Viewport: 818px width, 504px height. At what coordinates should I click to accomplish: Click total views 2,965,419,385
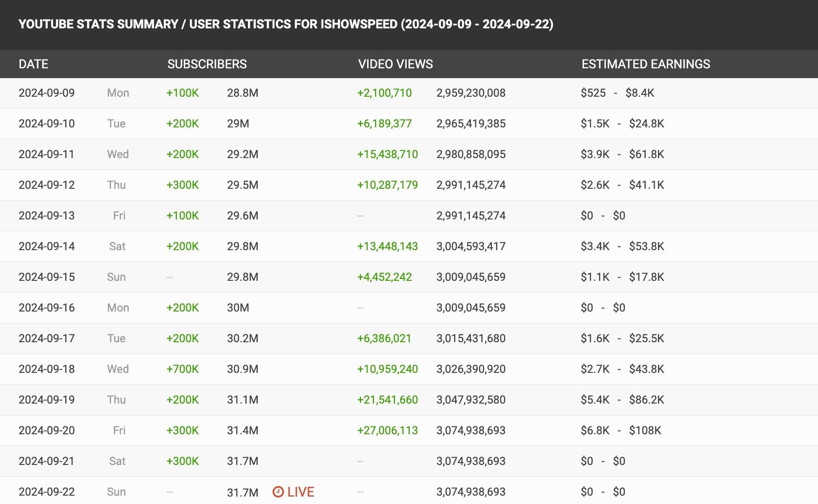(471, 124)
